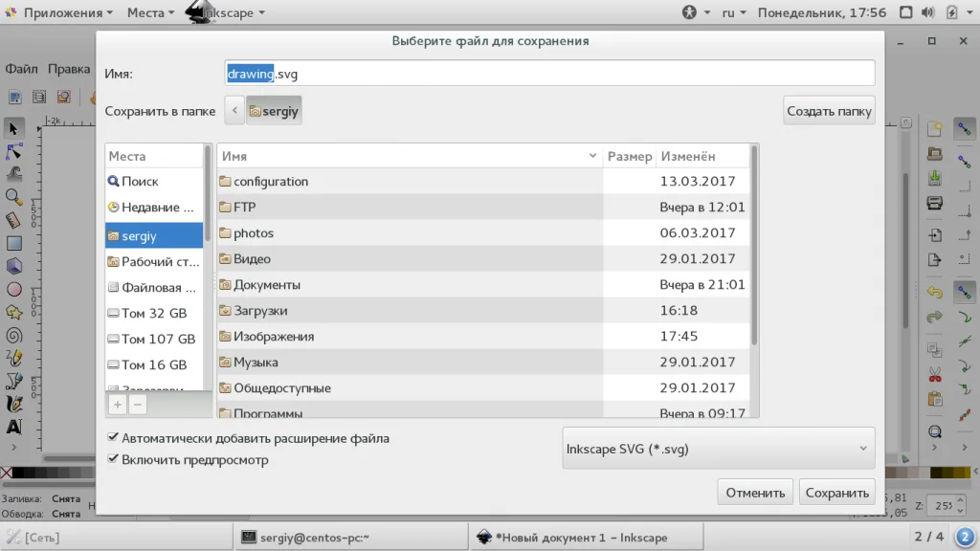The image size is (980, 551).
Task: Toggle the enable preview checkbox
Action: tap(113, 458)
